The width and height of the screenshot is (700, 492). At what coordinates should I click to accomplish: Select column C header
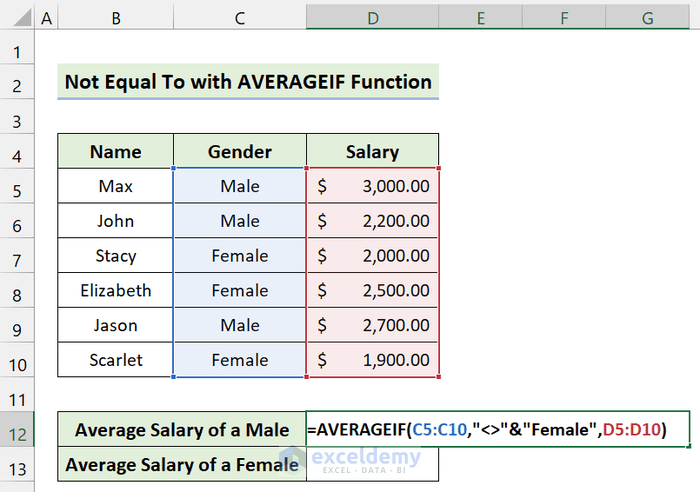pyautogui.click(x=240, y=18)
